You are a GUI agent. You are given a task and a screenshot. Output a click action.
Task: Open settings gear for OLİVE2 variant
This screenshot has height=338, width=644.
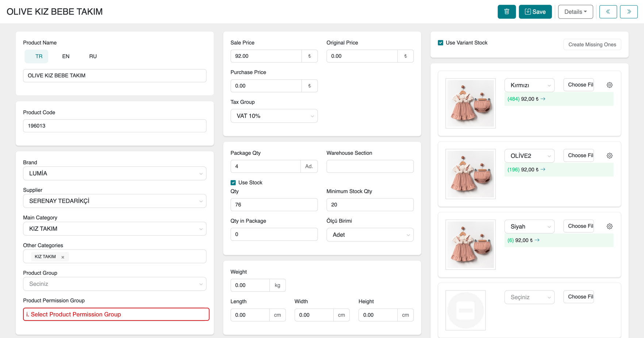[609, 156]
